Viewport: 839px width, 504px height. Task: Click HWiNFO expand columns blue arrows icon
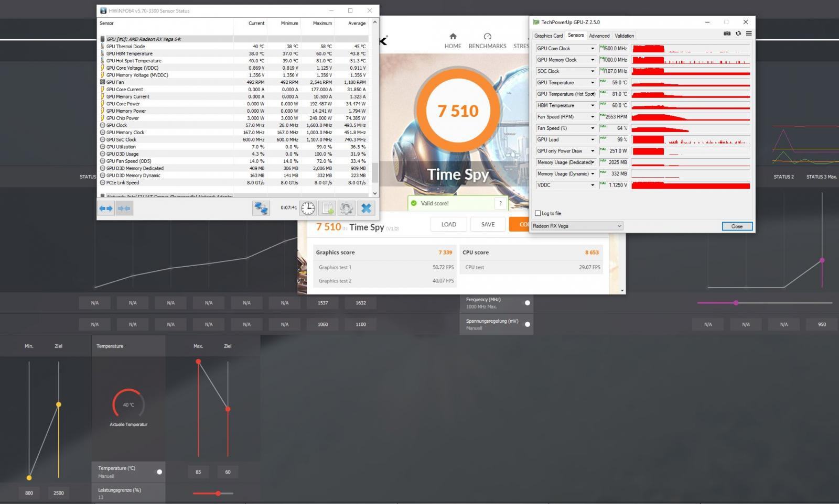pos(106,209)
